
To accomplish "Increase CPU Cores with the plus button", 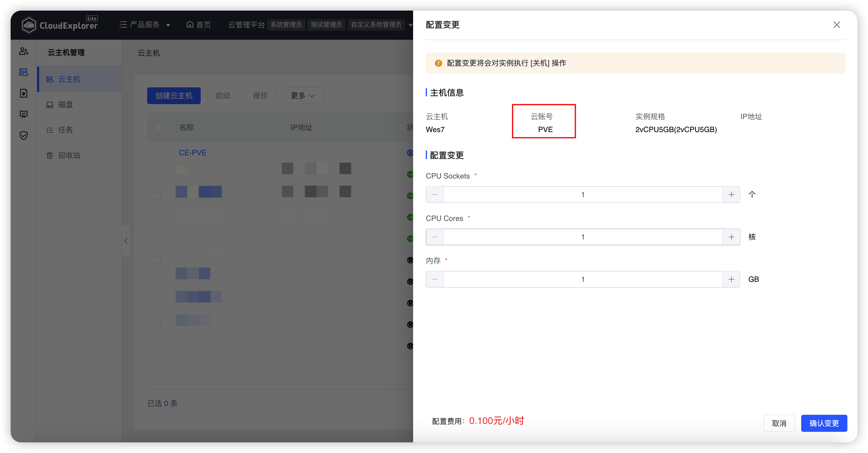I will pos(731,237).
